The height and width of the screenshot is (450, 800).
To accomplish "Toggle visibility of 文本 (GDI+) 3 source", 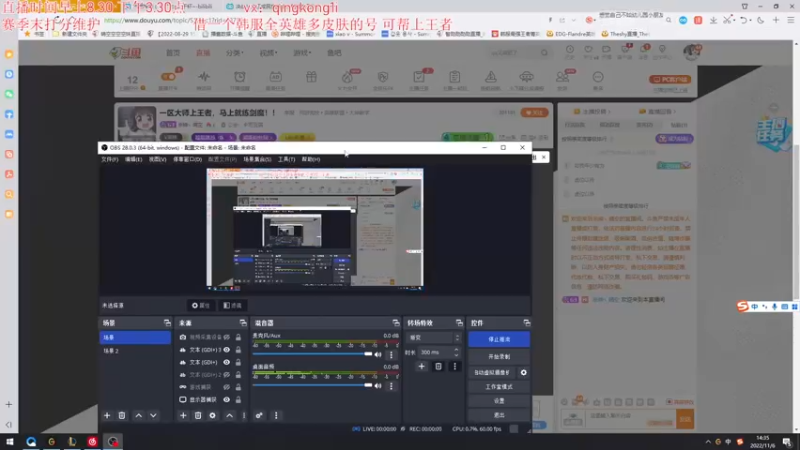I will point(226,350).
